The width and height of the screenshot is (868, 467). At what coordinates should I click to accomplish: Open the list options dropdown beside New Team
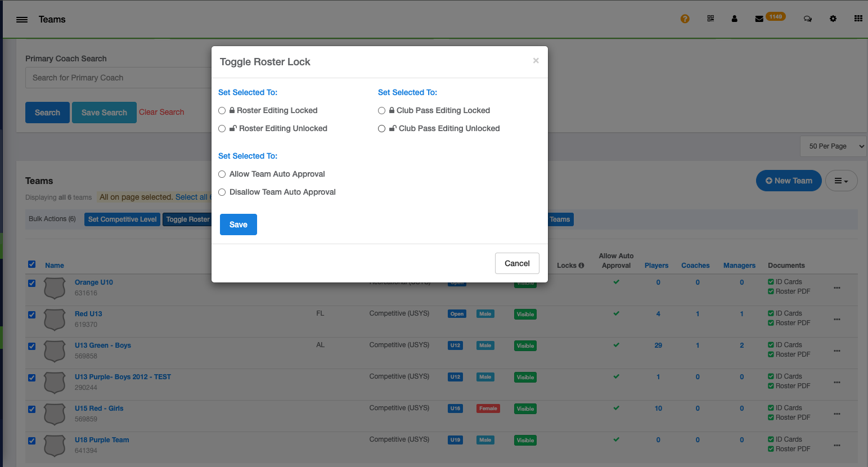tap(841, 181)
